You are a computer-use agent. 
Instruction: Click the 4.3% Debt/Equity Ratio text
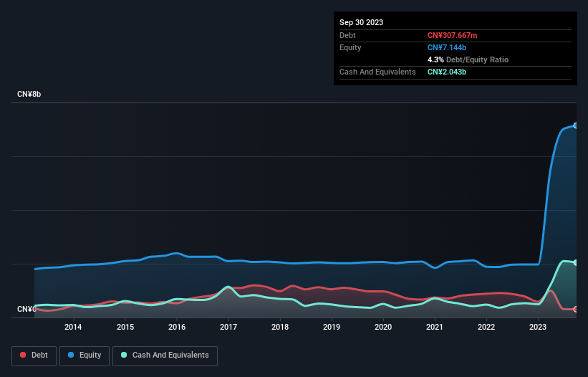pyautogui.click(x=468, y=59)
